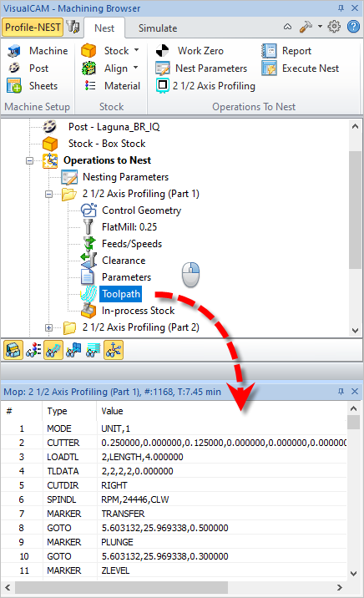Click tree scrollbar down arrow
This screenshot has height=598, width=364.
[x=355, y=331]
